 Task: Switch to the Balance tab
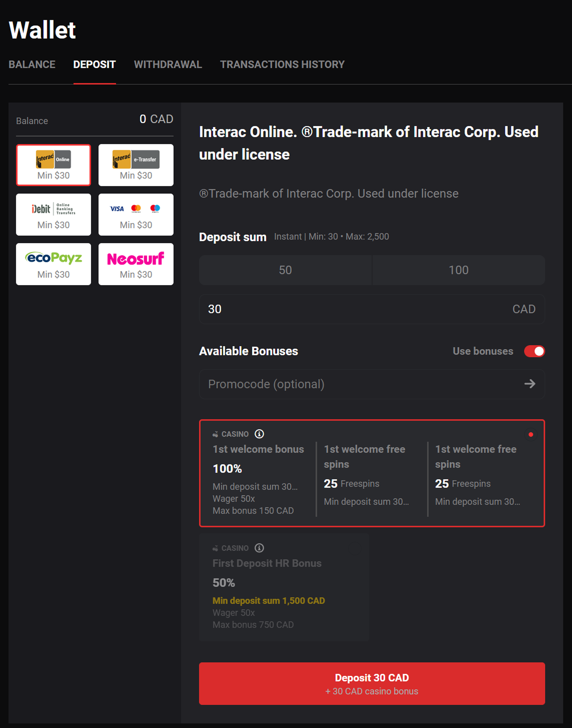[32, 65]
